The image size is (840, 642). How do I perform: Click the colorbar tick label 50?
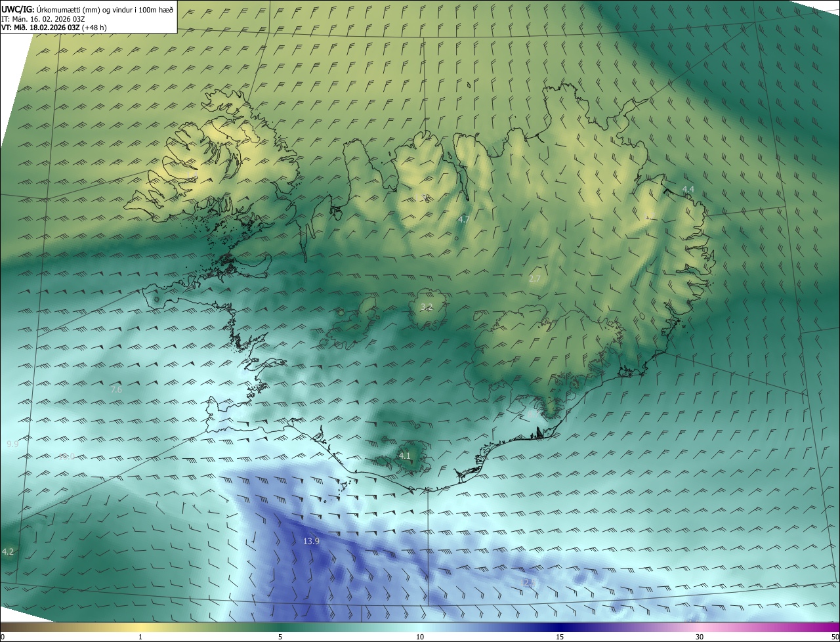pos(835,637)
